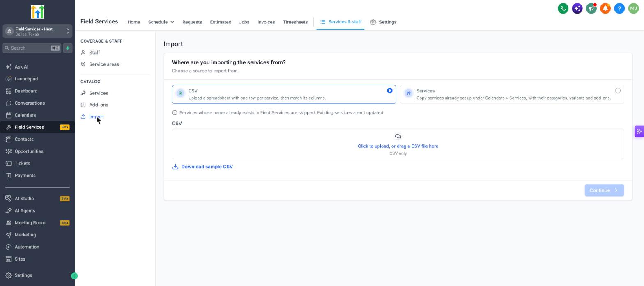Open Staff in Coverage & Staff
This screenshot has width=644, height=286.
(x=94, y=53)
